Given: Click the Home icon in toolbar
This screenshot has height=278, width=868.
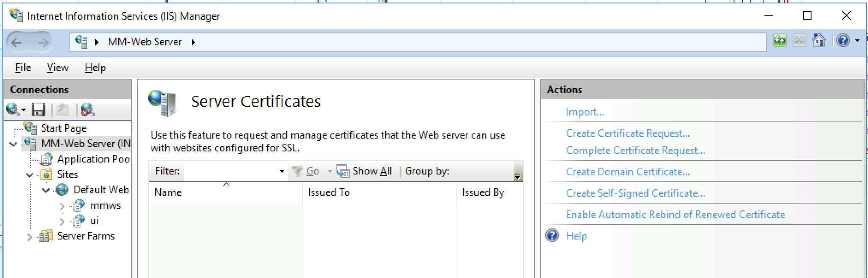Looking at the screenshot, I should (819, 41).
